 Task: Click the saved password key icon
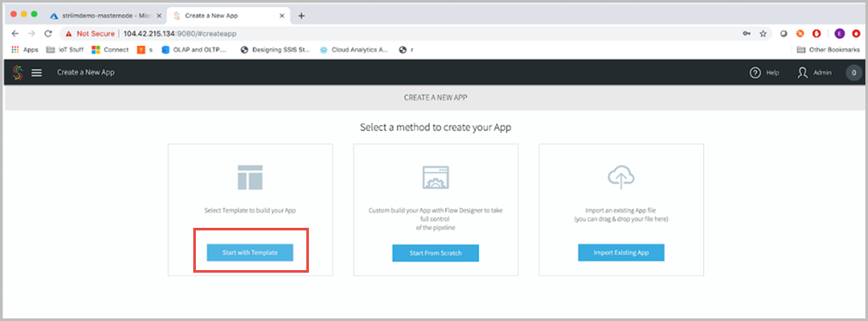[x=746, y=34]
